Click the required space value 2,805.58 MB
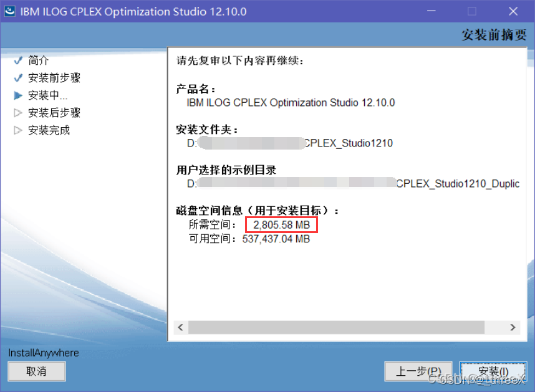 coord(281,225)
